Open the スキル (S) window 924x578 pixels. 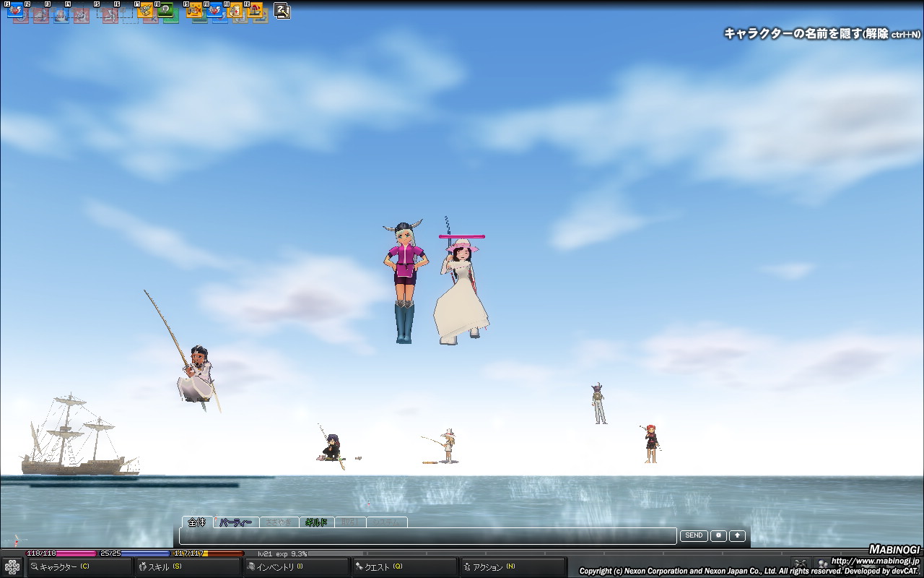tap(188, 567)
